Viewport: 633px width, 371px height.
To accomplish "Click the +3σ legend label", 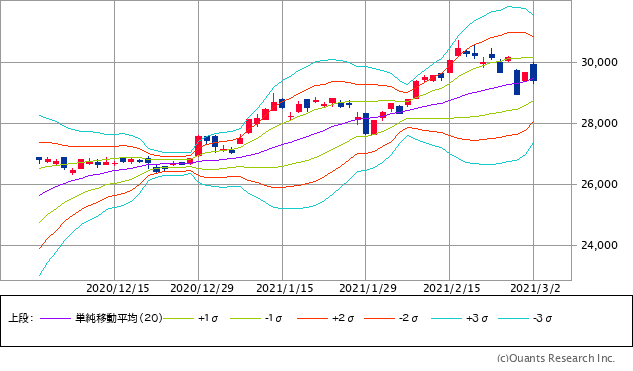I will [x=477, y=319].
